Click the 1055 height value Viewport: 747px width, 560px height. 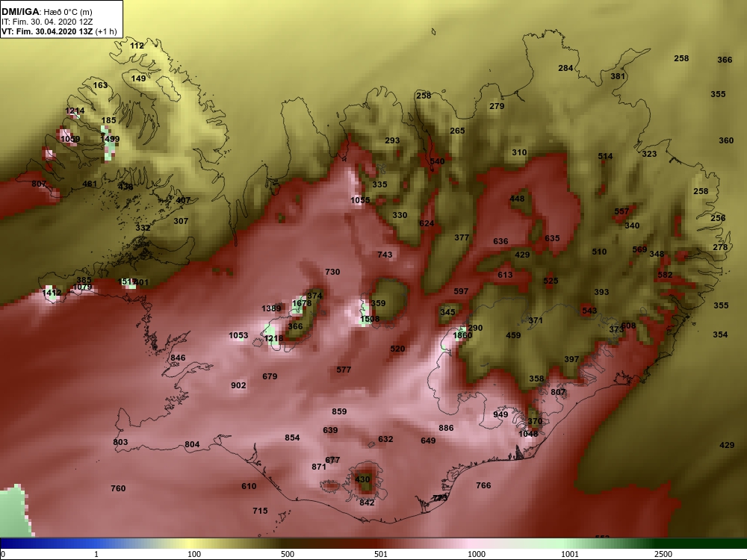tap(360, 200)
